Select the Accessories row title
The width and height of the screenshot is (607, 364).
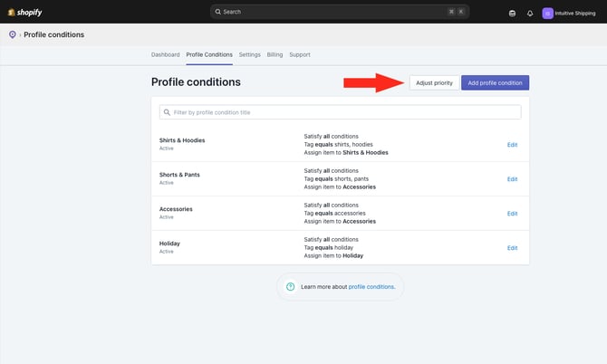pos(176,209)
